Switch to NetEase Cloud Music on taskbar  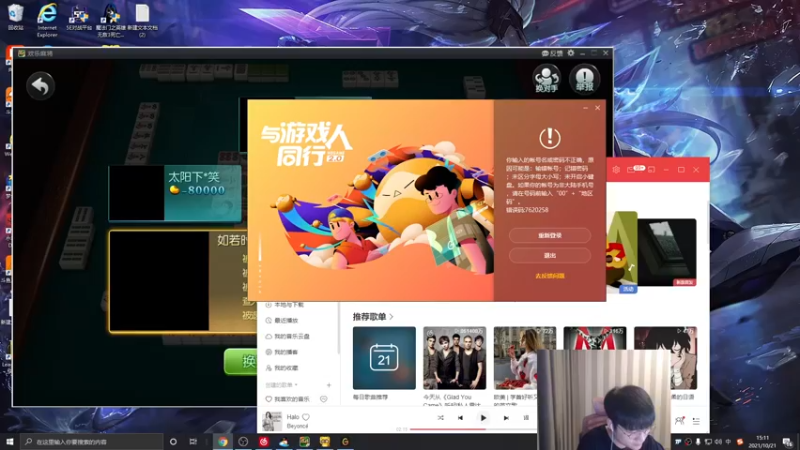tap(263, 441)
